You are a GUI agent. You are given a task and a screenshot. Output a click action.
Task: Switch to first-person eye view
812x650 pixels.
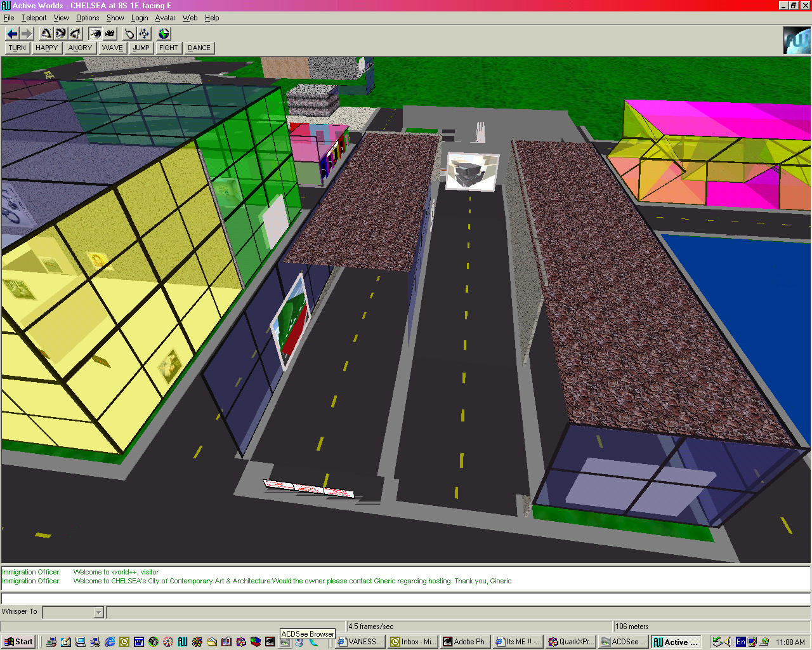click(95, 34)
